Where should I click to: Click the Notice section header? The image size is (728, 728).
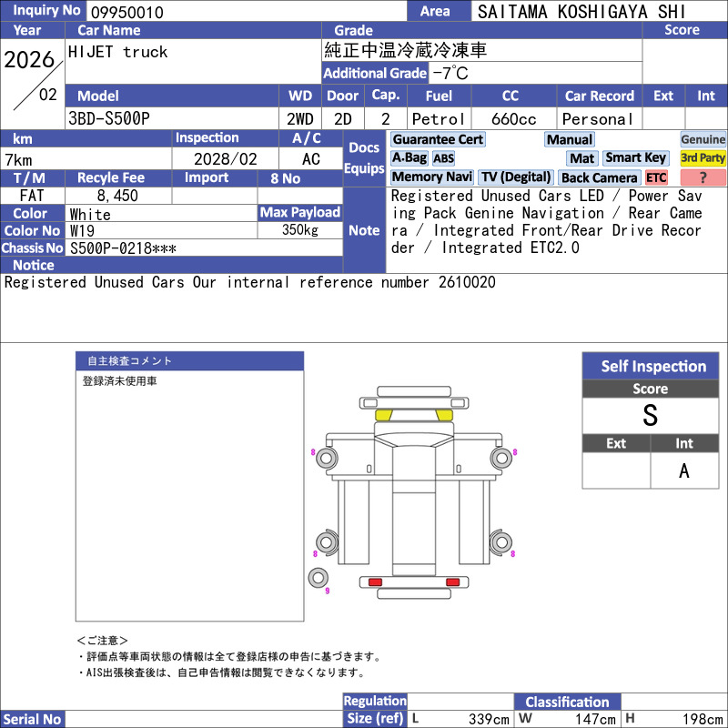[x=171, y=265]
